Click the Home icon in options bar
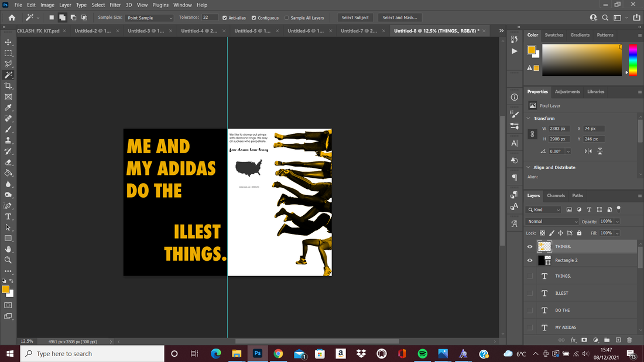Image resolution: width=644 pixels, height=362 pixels. (12, 18)
